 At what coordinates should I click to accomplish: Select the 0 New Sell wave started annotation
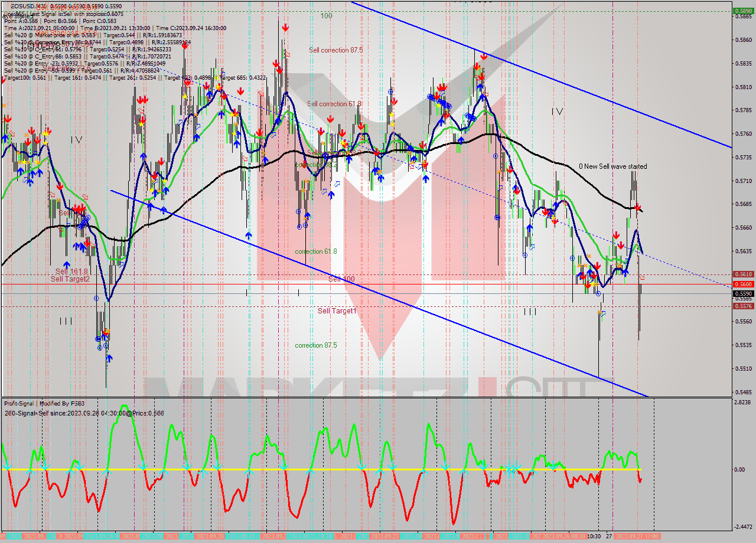click(x=614, y=166)
